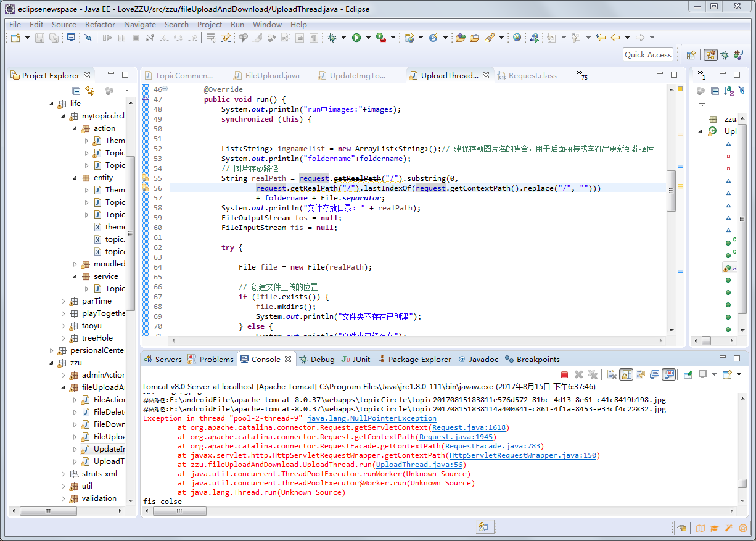Open the New toolbar button dropdown arrow

(x=27, y=38)
